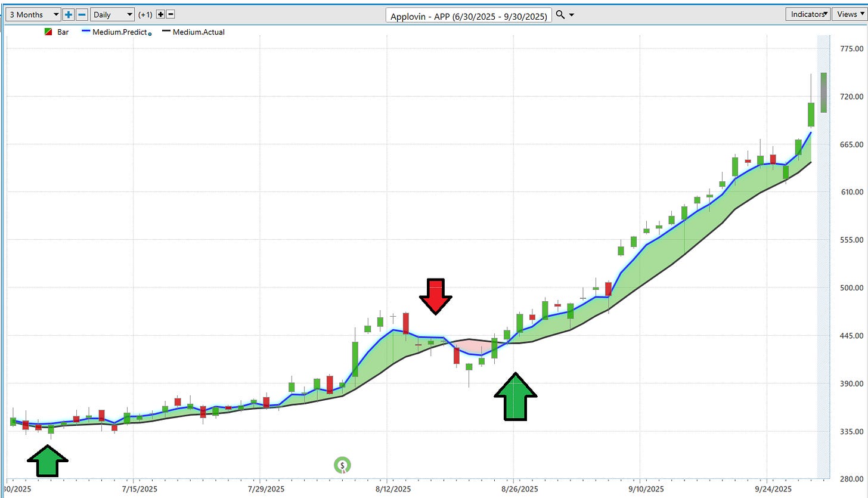Click the 500.00 price axis label
The height and width of the screenshot is (498, 868).
[851, 287]
